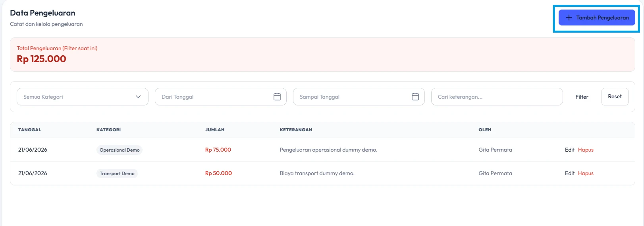Select the Operasional Demo category badge

(x=120, y=150)
